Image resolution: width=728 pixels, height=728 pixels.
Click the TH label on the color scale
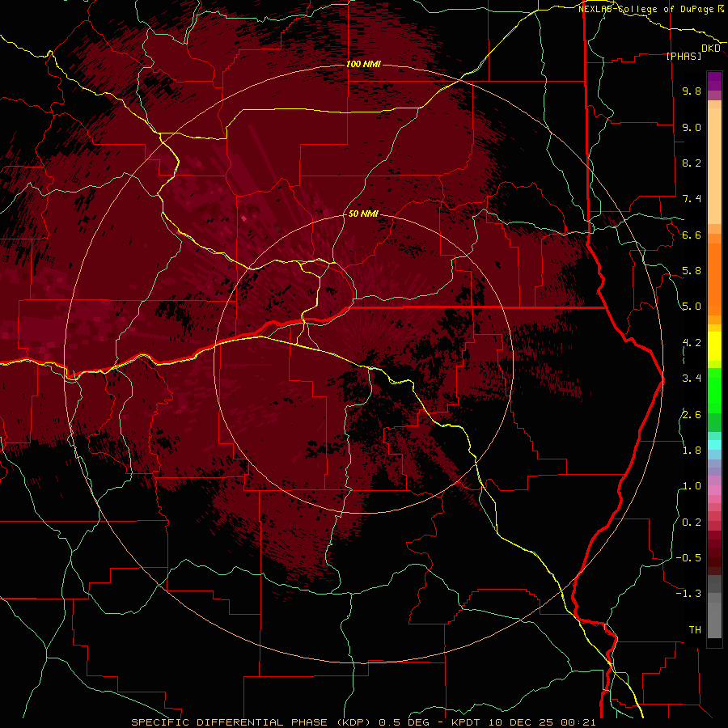tap(695, 630)
